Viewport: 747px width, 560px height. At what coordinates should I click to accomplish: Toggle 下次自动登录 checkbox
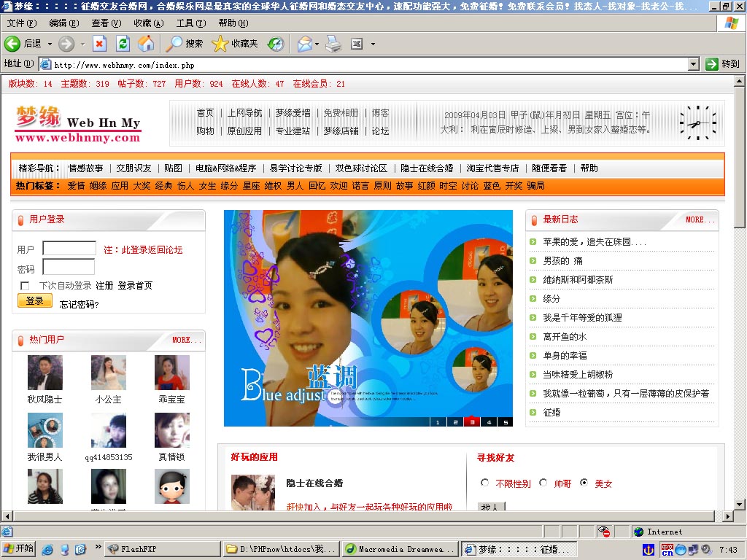25,286
